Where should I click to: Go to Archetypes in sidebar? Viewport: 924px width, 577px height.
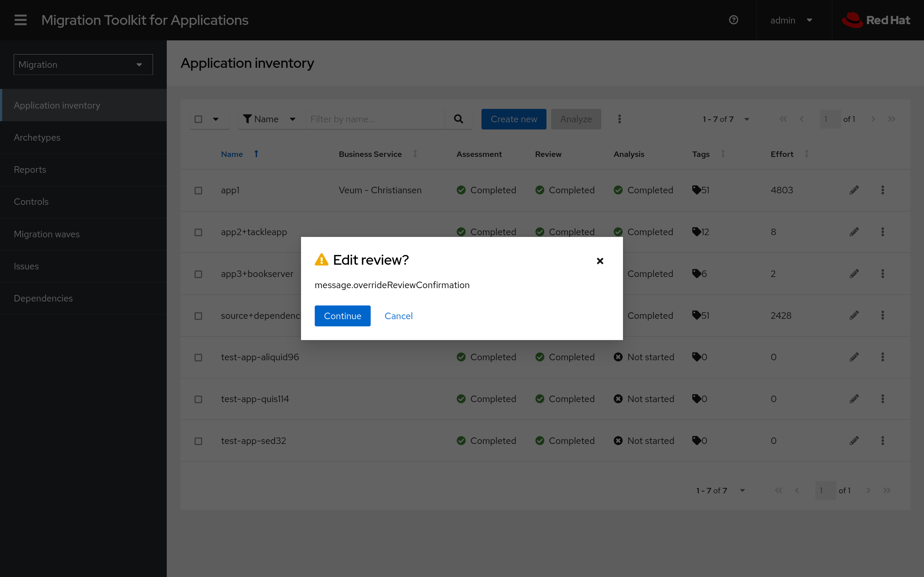pos(37,137)
